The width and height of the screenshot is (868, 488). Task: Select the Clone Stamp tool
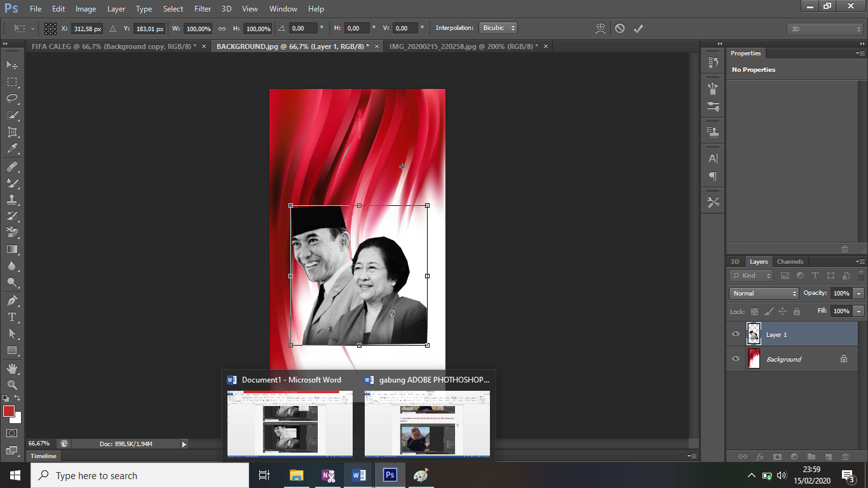[x=11, y=199]
